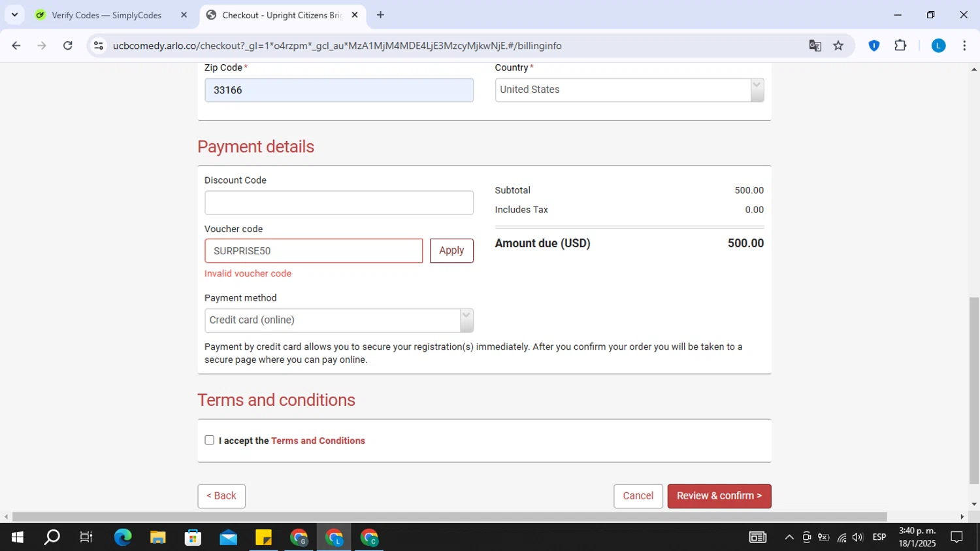Open the Windows Start menu
Image resolution: width=980 pixels, height=551 pixels.
pos(18,537)
